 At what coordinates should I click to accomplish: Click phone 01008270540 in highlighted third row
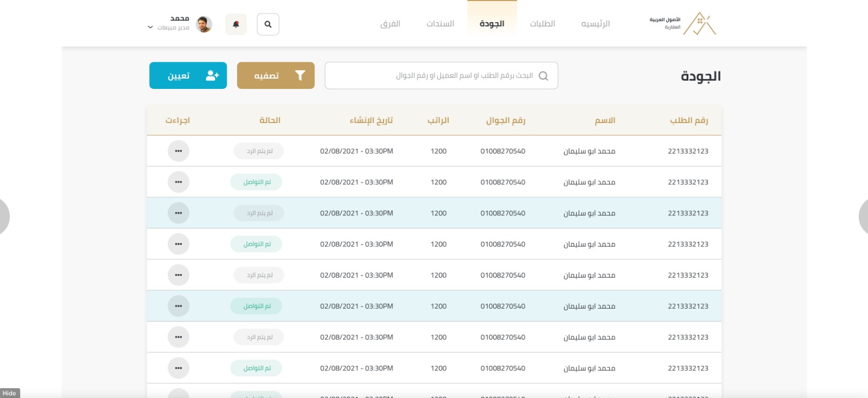503,213
